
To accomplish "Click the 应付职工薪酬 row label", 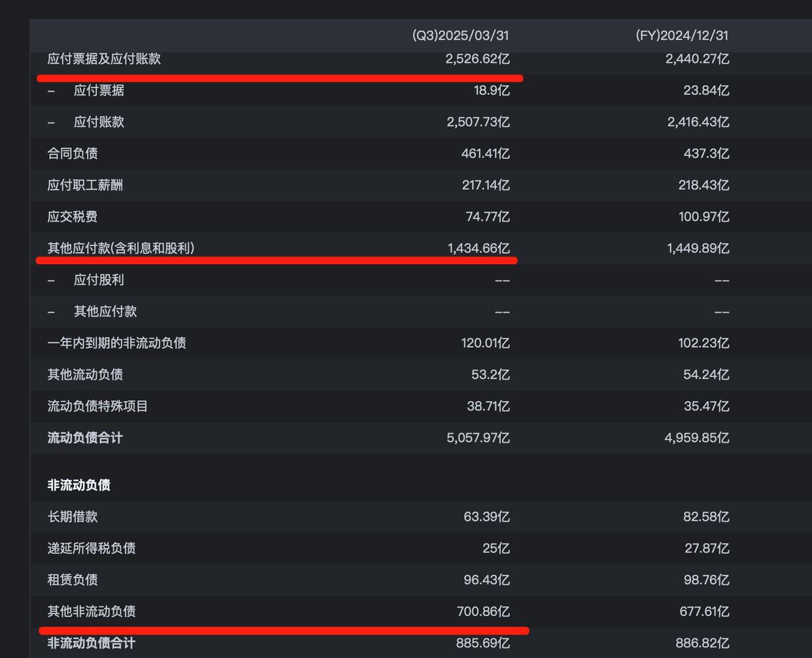I will 85,185.
